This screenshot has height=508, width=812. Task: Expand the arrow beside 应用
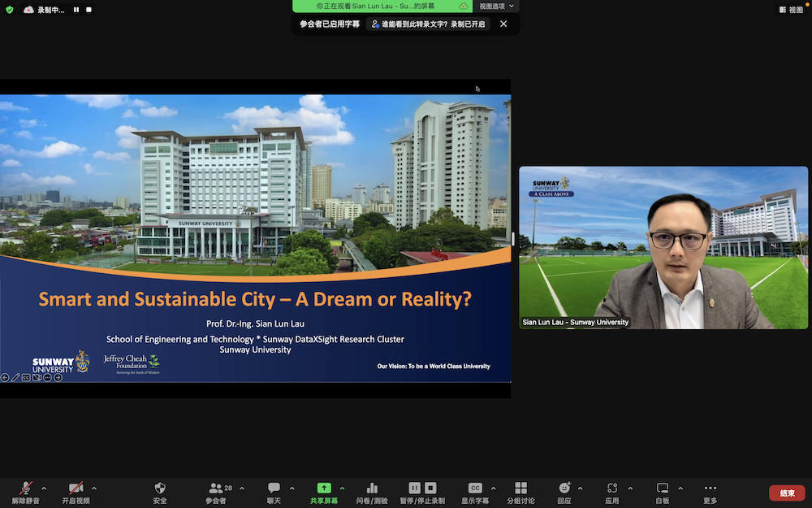point(630,488)
